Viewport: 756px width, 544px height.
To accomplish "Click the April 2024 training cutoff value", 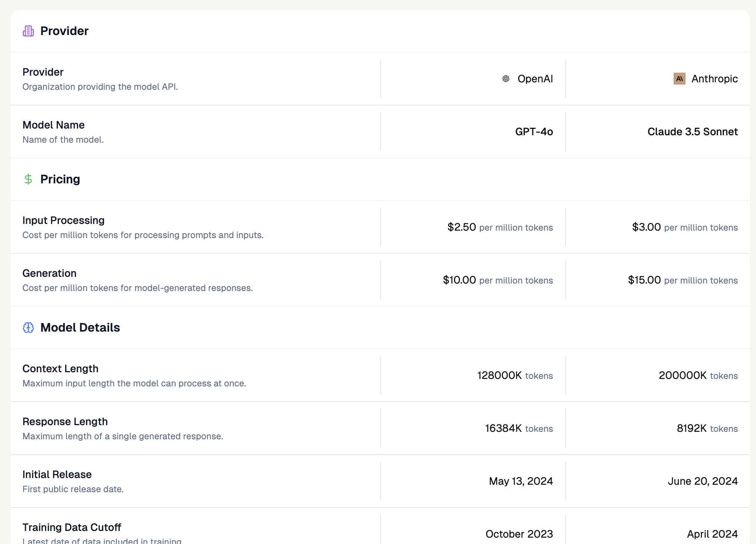I will (x=712, y=534).
